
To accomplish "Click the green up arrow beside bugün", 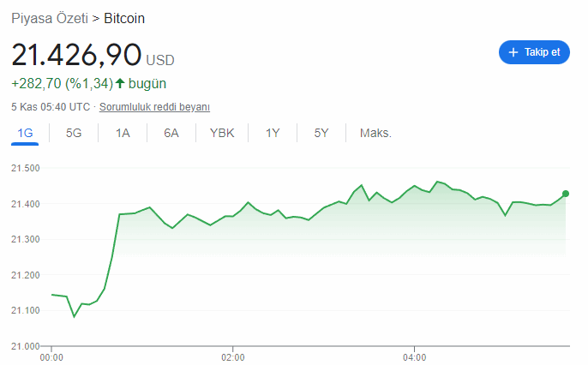I will click(120, 83).
